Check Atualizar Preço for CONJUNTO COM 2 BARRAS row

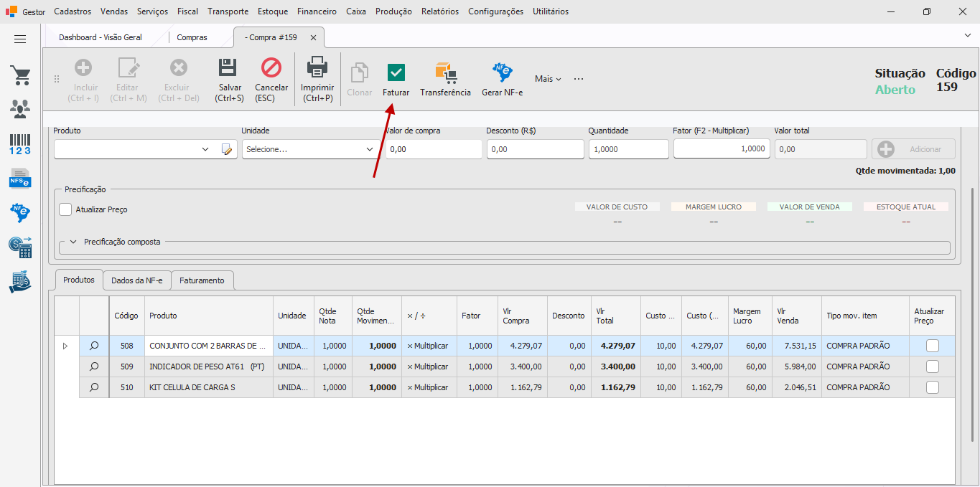point(933,346)
